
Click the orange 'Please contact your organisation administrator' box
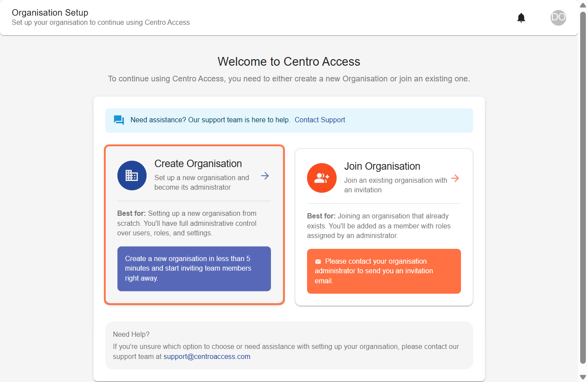pyautogui.click(x=384, y=271)
